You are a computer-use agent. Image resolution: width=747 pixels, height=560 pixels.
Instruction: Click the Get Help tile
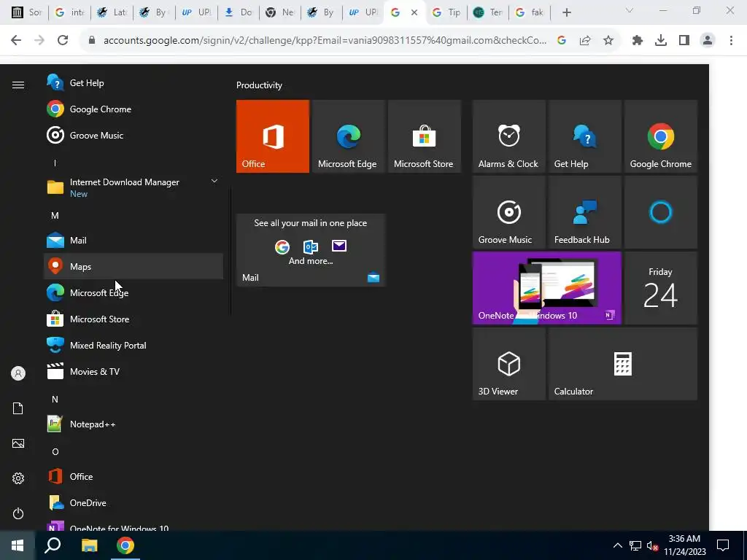coord(584,136)
